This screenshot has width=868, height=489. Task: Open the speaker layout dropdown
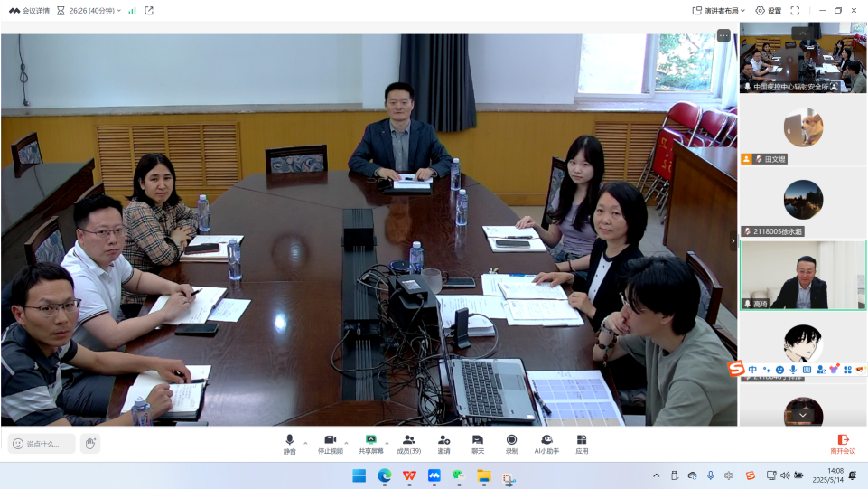pyautogui.click(x=719, y=11)
